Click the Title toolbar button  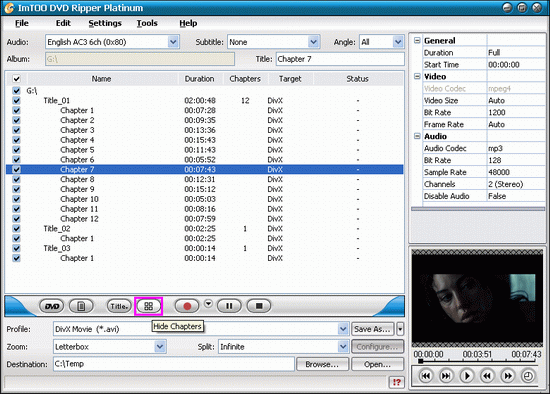119,306
